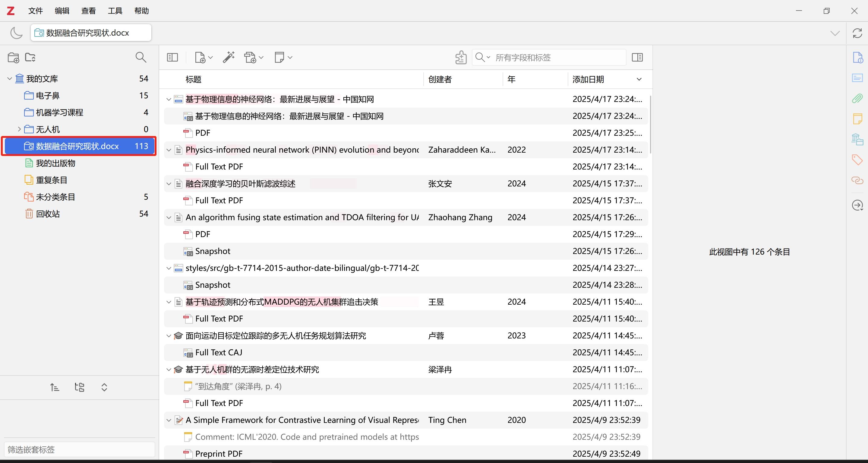This screenshot has height=463, width=868.
Task: Toggle the item pane visibility button
Action: pos(637,57)
